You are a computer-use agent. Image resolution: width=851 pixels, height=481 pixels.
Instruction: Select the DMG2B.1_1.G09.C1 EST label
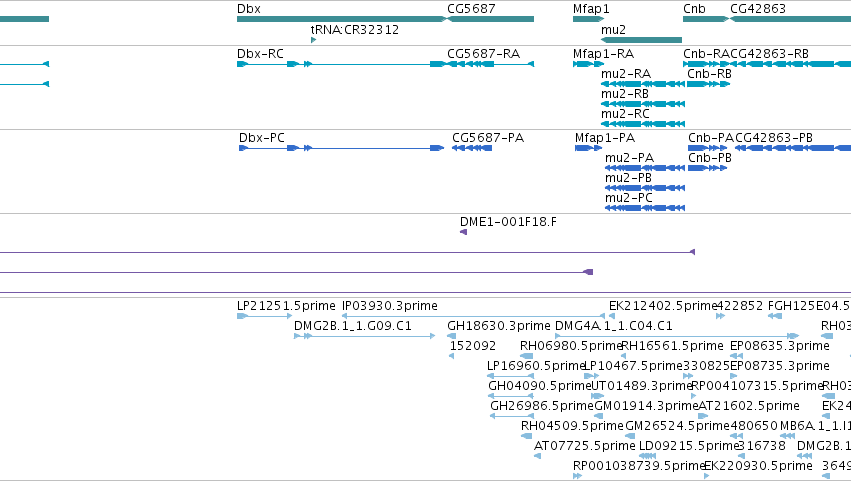coord(353,326)
